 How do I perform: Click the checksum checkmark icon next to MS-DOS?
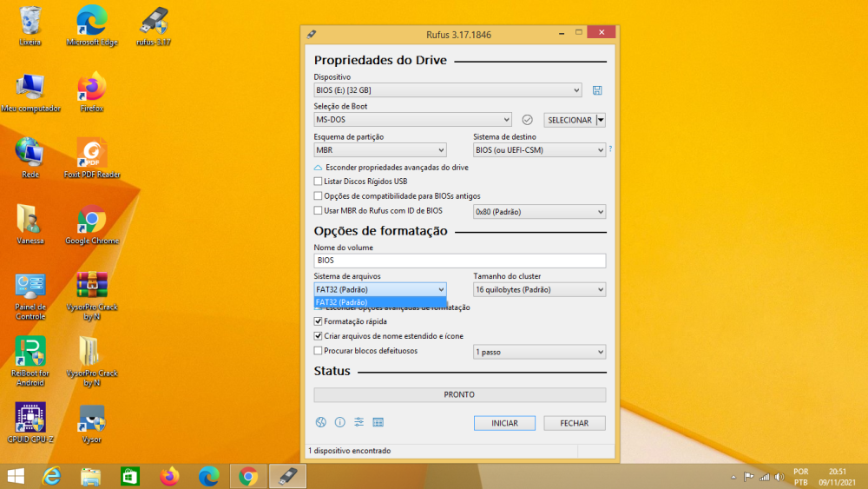click(x=527, y=120)
